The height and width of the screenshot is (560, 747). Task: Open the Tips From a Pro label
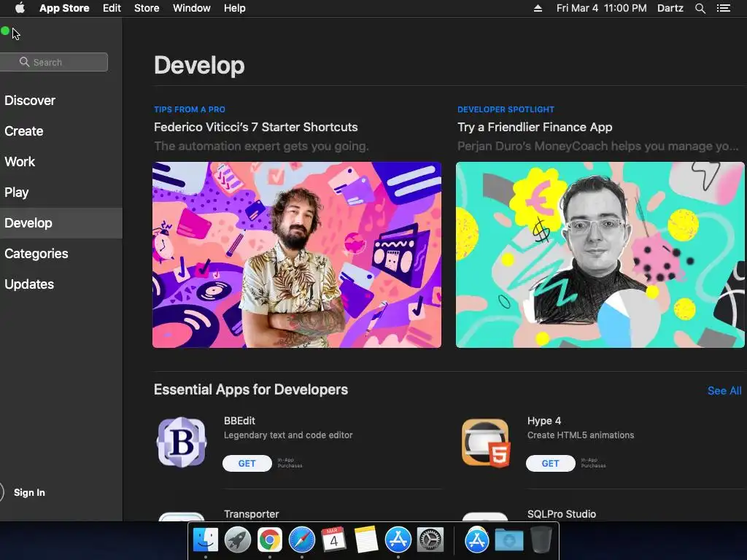190,109
